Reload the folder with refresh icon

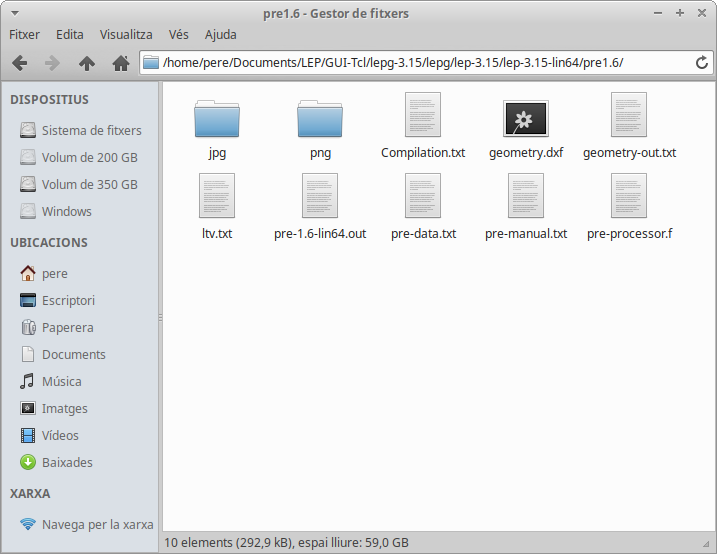[x=701, y=63]
